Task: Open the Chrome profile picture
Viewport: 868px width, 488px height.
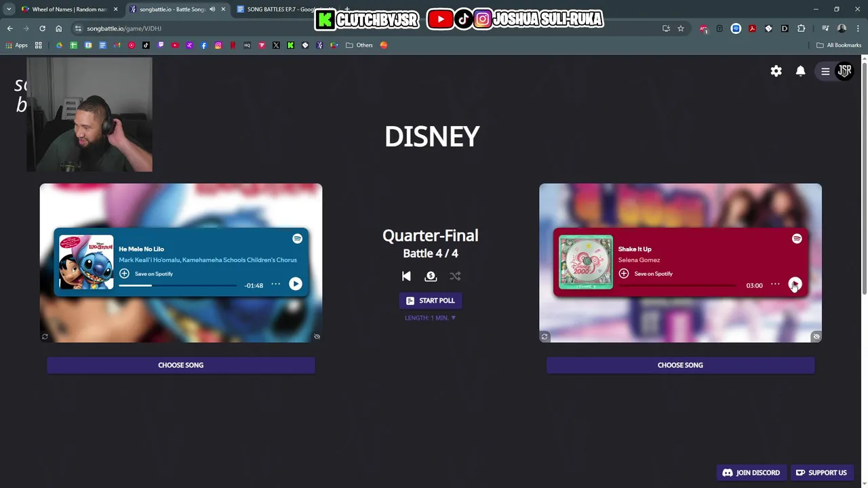Action: (842, 28)
